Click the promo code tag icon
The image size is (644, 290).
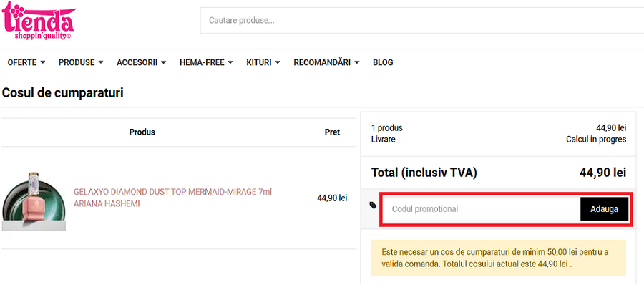(373, 206)
